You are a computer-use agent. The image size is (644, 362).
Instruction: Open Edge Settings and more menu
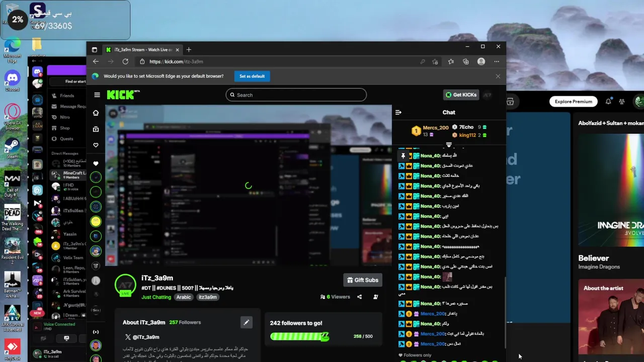(x=497, y=61)
